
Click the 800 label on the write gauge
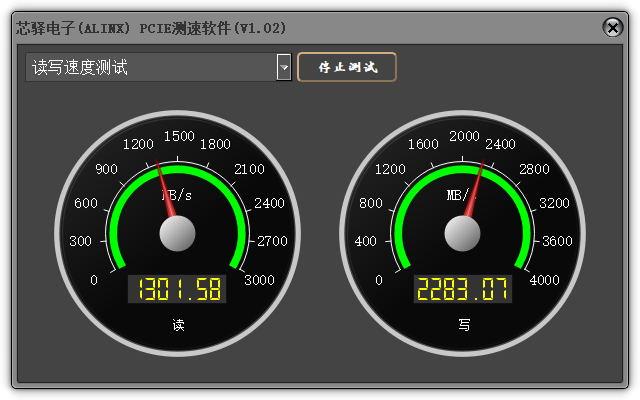coord(371,203)
